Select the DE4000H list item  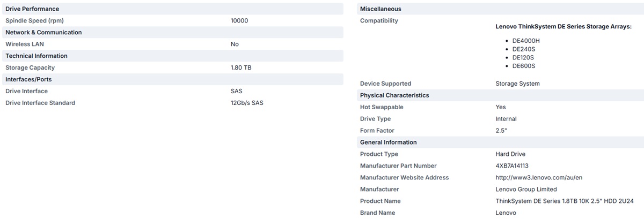click(x=526, y=41)
